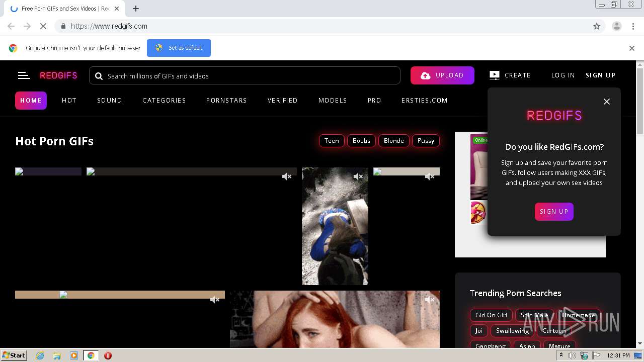Open the ERSTIES.COM link
Viewport: 644px width, 362px height.
tap(424, 101)
